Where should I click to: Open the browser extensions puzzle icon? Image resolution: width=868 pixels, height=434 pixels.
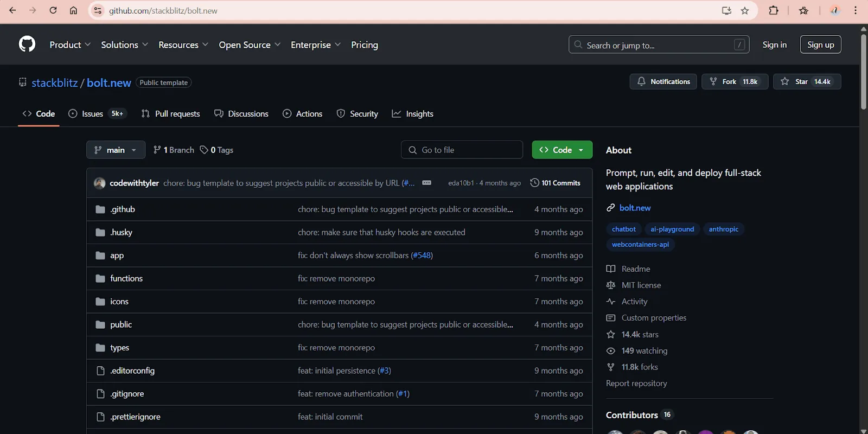tap(774, 10)
